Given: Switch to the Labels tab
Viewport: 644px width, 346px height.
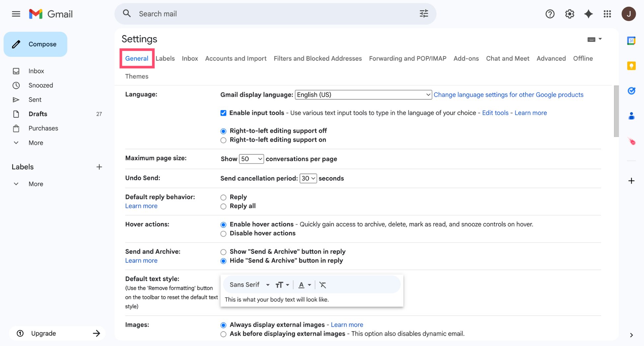Looking at the screenshot, I should pos(165,58).
